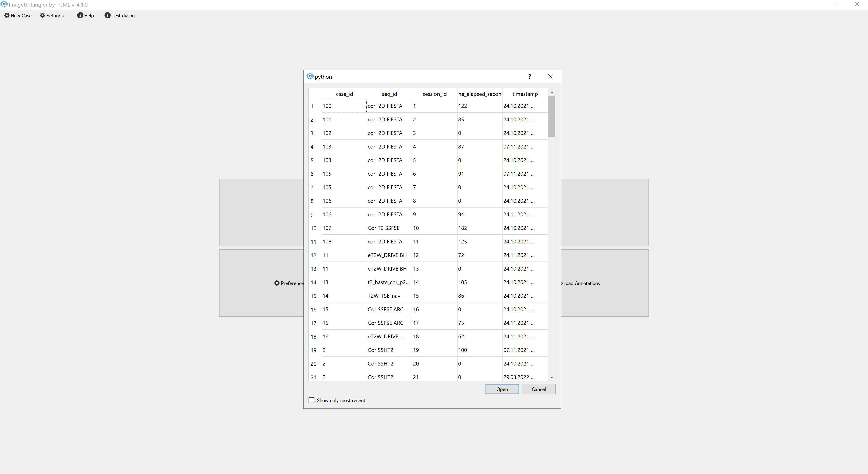
Task: Select case_id 107 cell
Action: (x=344, y=228)
